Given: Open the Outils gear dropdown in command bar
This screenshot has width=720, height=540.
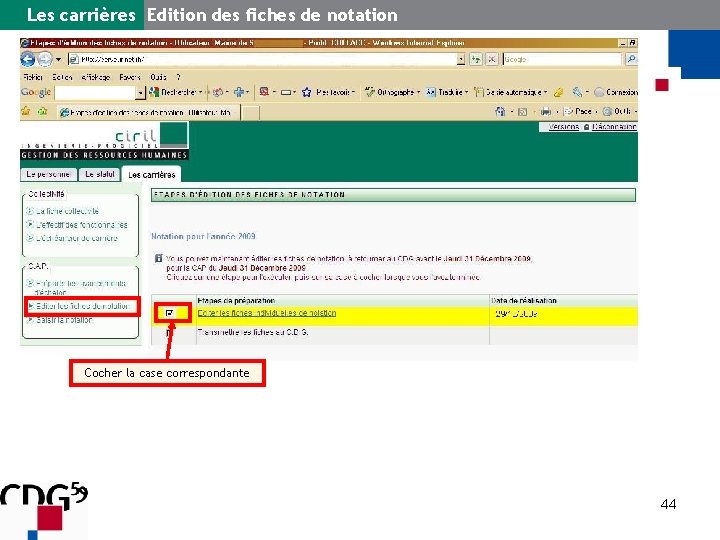Looking at the screenshot, I should pyautogui.click(x=619, y=112).
